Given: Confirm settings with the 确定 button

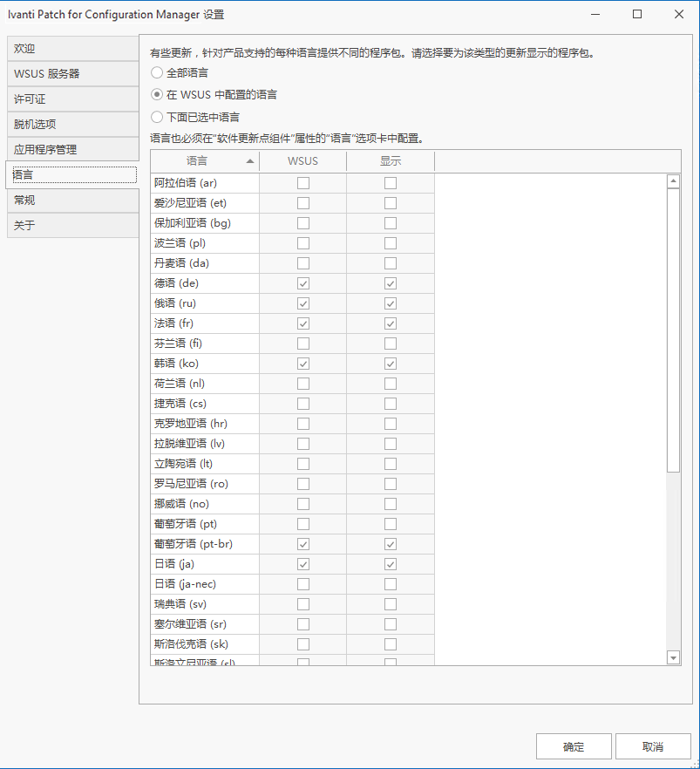Looking at the screenshot, I should [574, 746].
